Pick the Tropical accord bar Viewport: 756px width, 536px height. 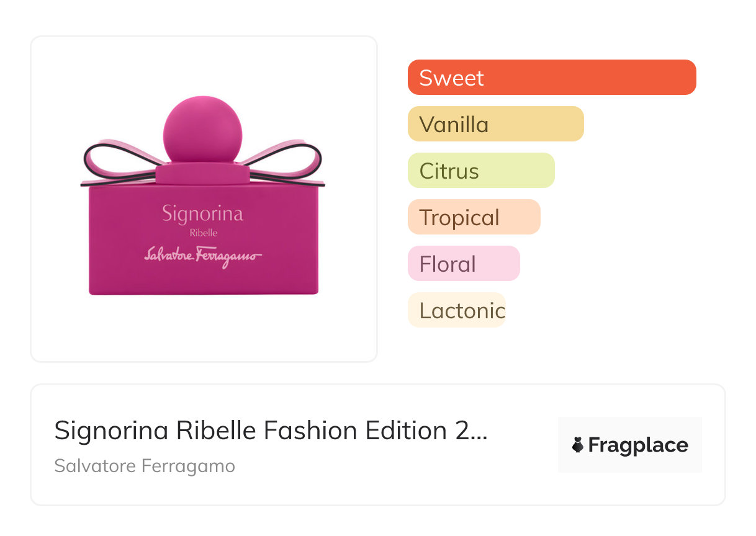[474, 217]
